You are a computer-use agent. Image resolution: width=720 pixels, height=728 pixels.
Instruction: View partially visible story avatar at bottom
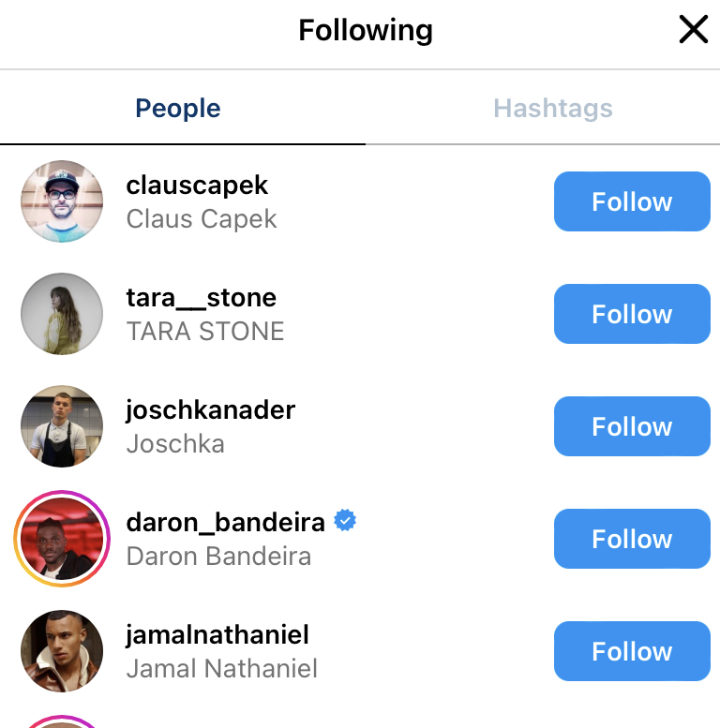point(62,722)
